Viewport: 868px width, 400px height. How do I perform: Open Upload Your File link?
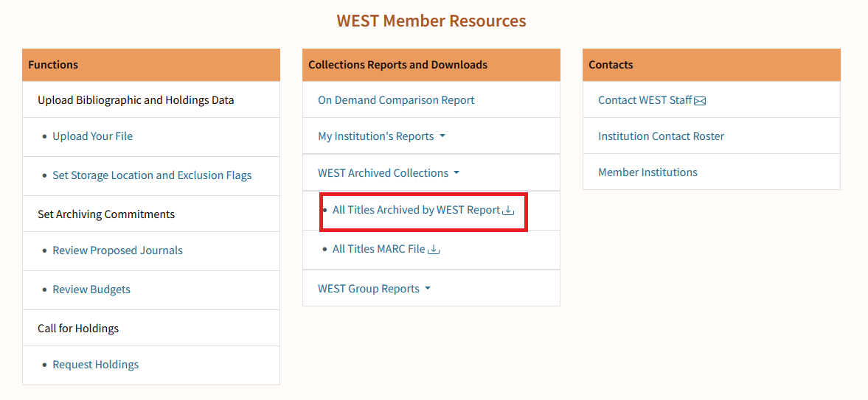tap(92, 136)
